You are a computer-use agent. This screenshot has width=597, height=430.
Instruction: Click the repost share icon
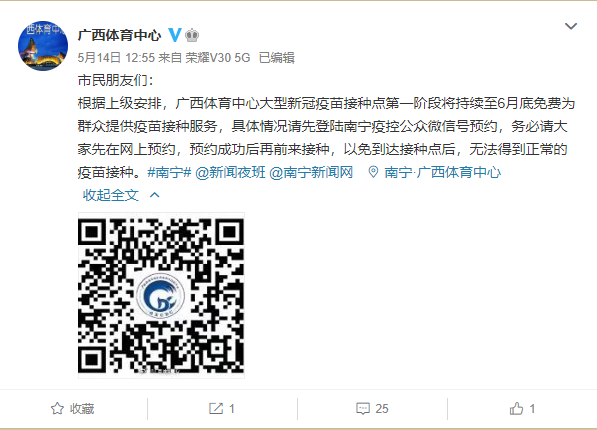pyautogui.click(x=216, y=408)
